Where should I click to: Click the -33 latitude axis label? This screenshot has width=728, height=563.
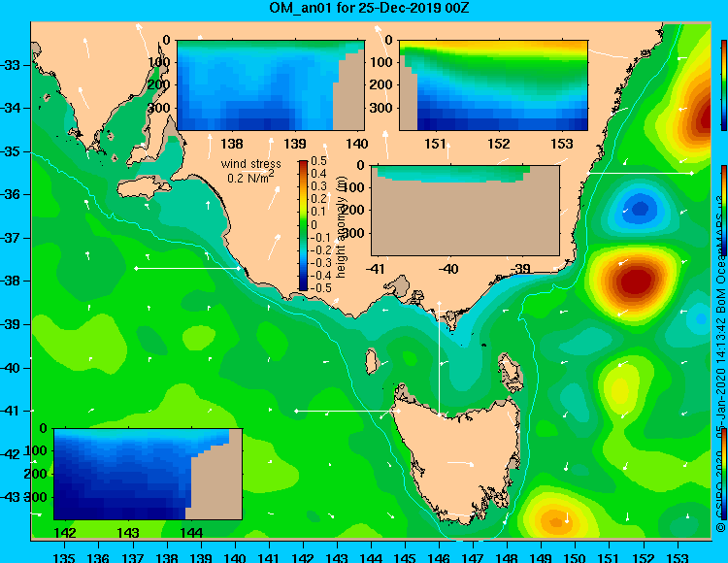[12, 65]
